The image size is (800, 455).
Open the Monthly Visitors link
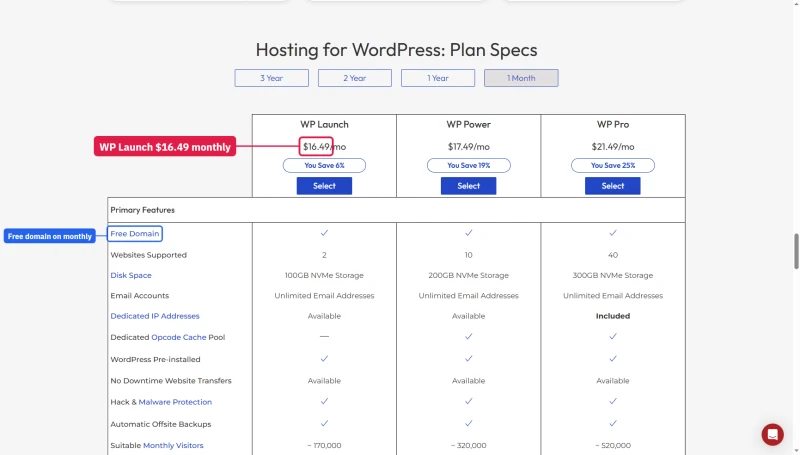click(x=173, y=445)
